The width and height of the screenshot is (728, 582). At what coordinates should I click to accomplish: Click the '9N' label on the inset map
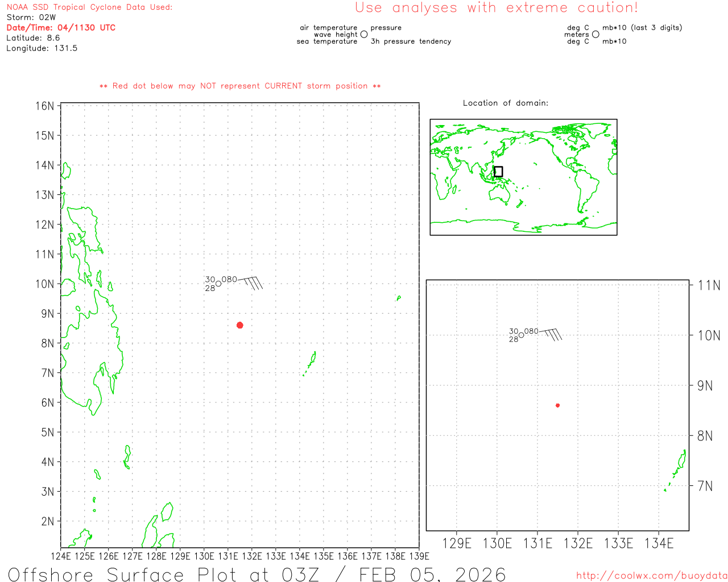pyautogui.click(x=705, y=386)
